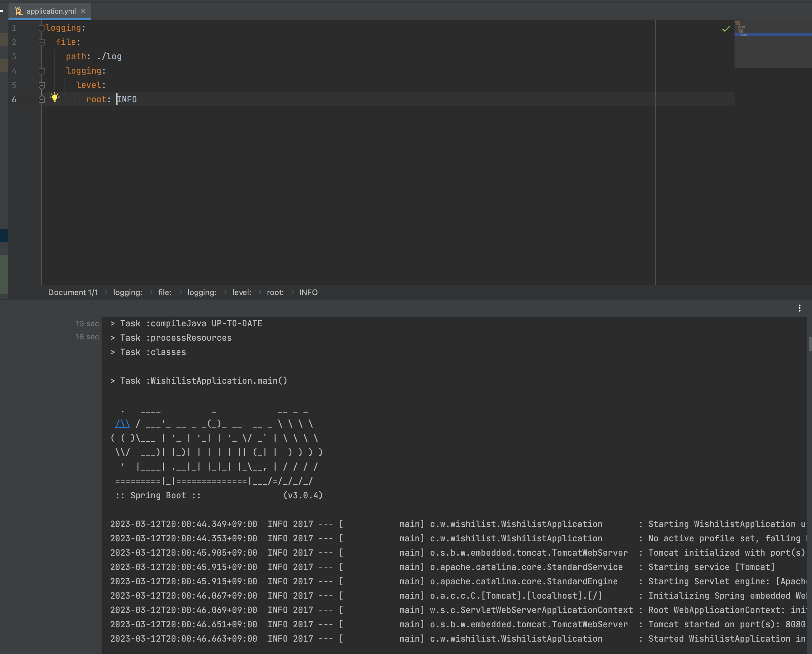Open the run panel three-dot options menu
Screen dimensions: 812x654
click(x=799, y=308)
